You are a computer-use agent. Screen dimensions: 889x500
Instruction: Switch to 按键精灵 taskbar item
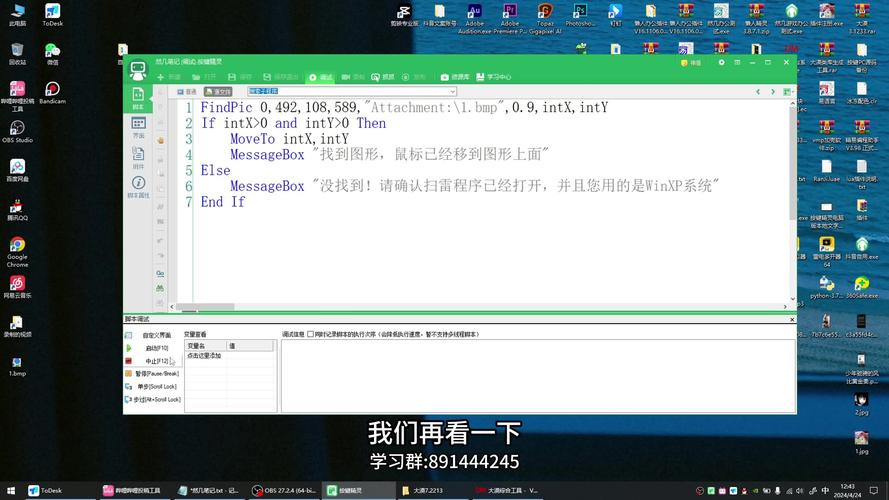point(358,490)
